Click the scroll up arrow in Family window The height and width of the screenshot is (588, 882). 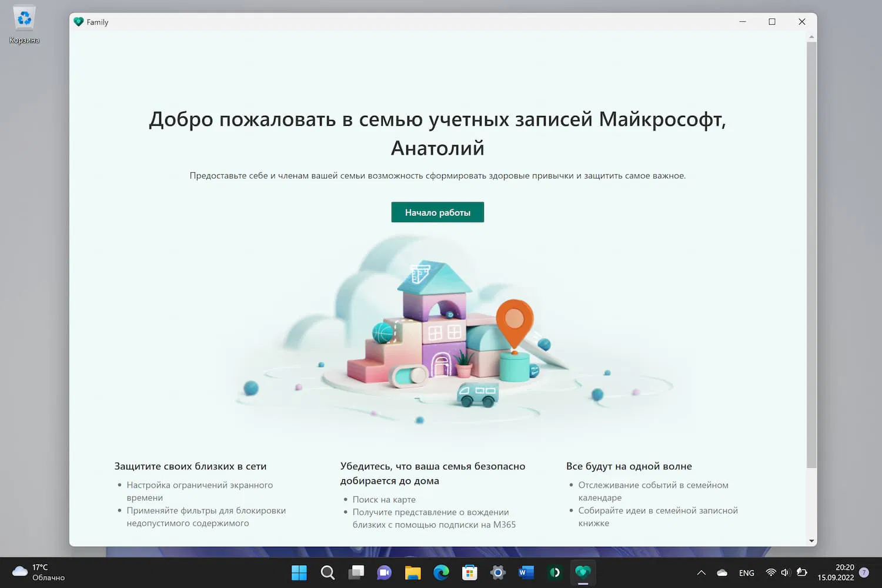point(811,37)
